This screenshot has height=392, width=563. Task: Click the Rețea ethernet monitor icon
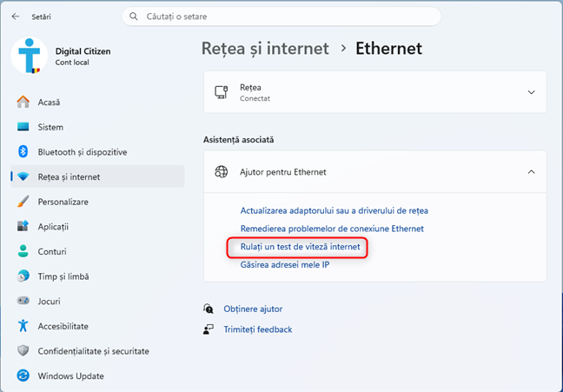point(222,92)
